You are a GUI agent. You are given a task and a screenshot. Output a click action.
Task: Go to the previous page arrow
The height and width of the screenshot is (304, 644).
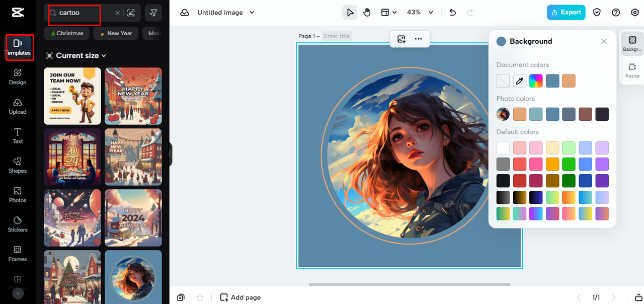pos(579,297)
